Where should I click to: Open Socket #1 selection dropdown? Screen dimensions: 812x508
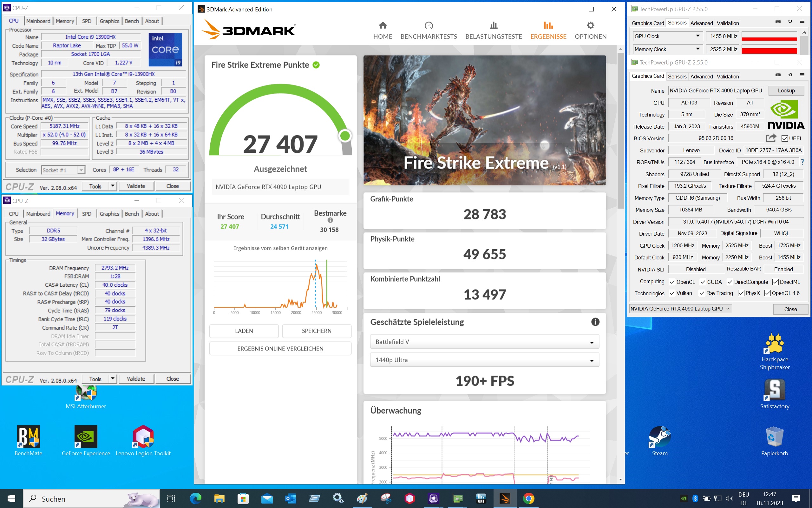point(63,170)
